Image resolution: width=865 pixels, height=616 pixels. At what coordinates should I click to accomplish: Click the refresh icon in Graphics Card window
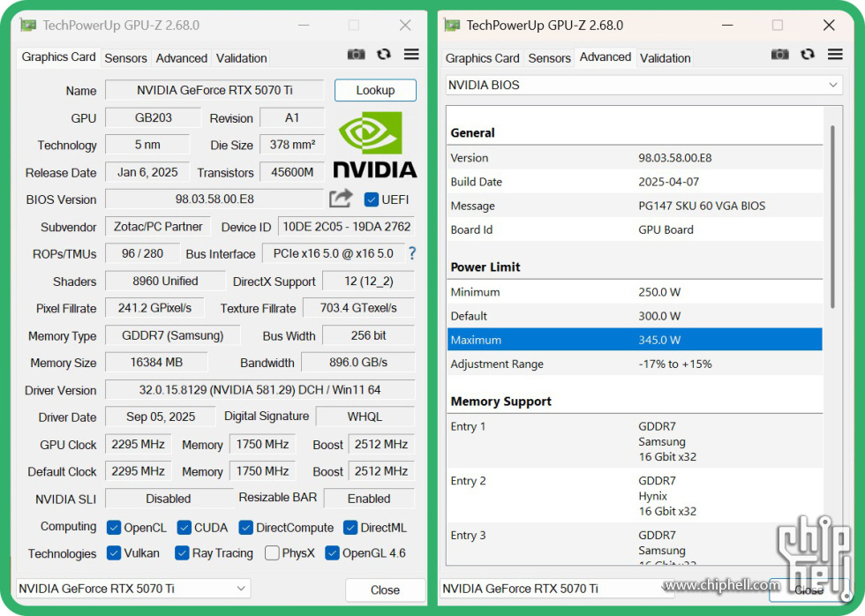coord(384,55)
